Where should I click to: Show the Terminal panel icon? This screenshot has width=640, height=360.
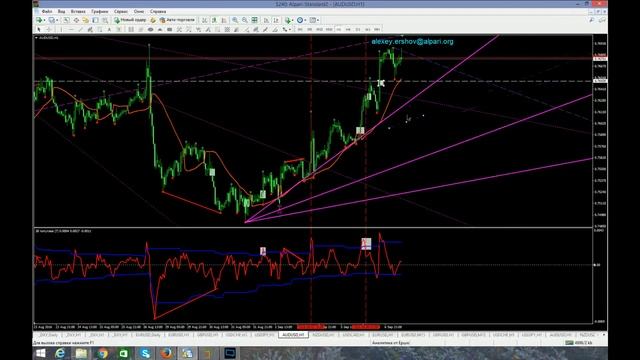pyautogui.click(x=95, y=20)
